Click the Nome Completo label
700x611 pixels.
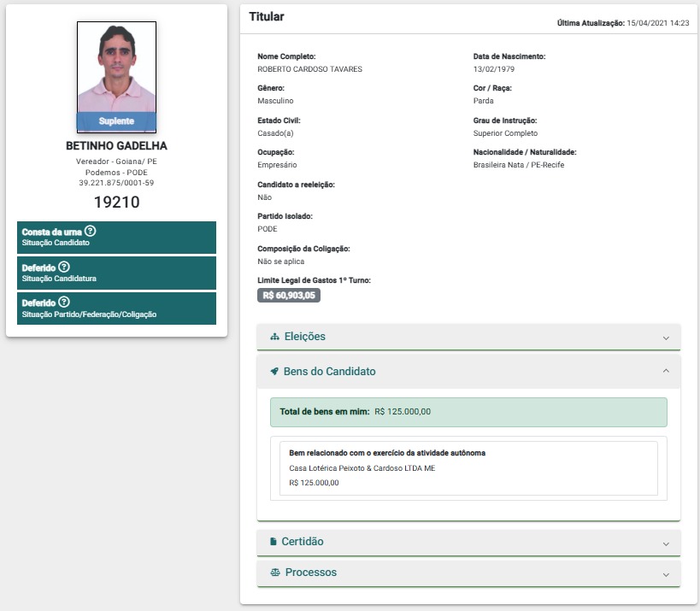click(x=286, y=56)
